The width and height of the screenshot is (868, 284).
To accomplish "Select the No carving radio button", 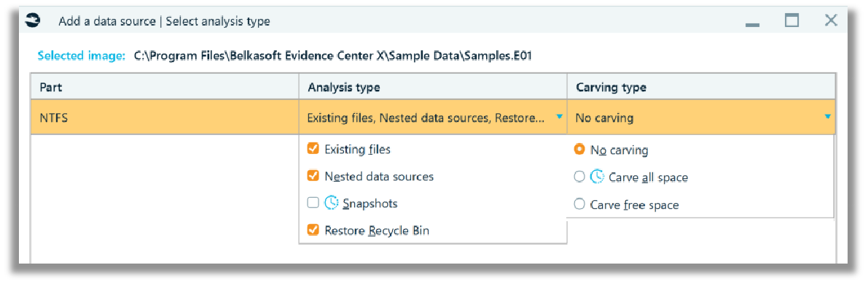I will click(579, 150).
